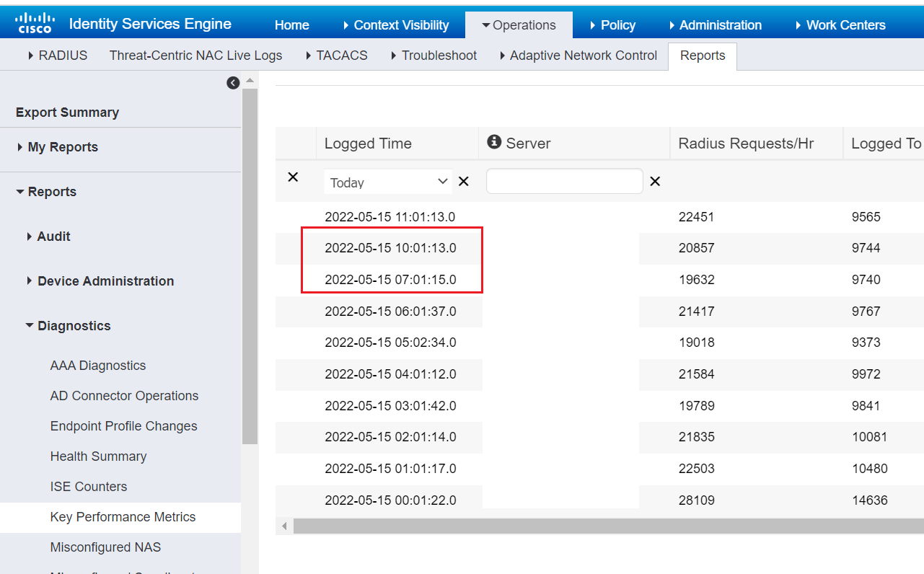Click the Cisco logo in the header
This screenshot has width=924, height=574.
click(x=34, y=22)
